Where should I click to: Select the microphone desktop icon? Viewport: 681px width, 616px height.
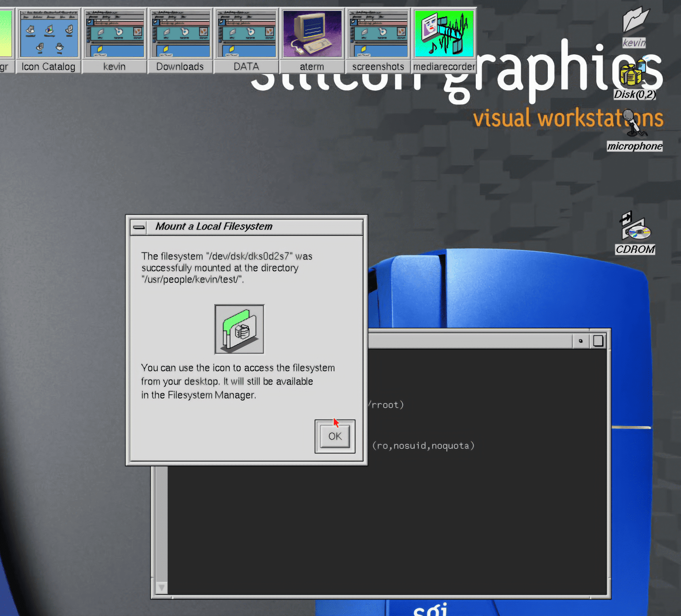pyautogui.click(x=635, y=131)
